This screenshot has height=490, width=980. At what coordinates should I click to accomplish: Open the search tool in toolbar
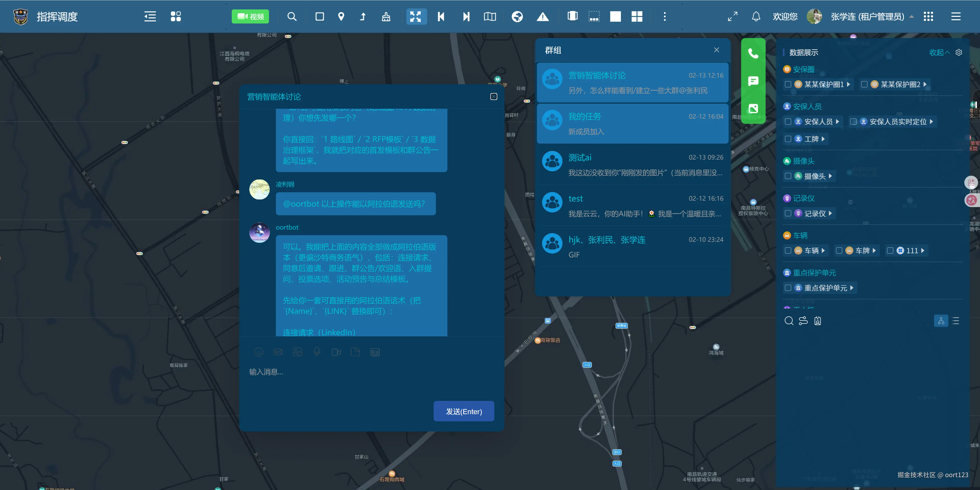tap(291, 16)
